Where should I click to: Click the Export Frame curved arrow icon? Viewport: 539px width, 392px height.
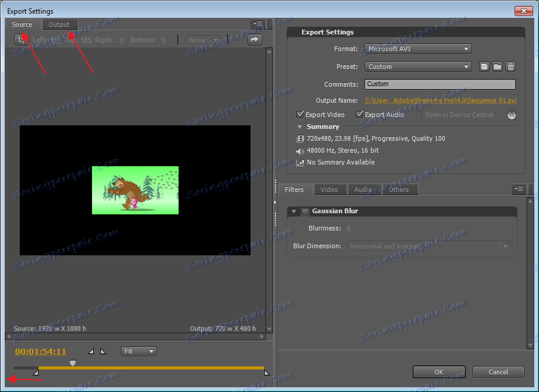(x=255, y=40)
